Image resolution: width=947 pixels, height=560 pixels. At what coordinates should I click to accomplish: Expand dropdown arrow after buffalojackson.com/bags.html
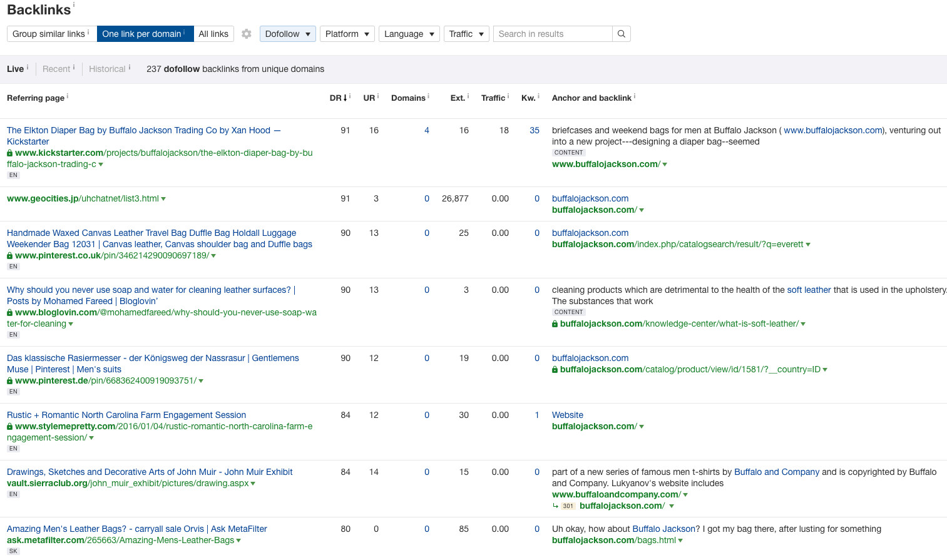[680, 541]
